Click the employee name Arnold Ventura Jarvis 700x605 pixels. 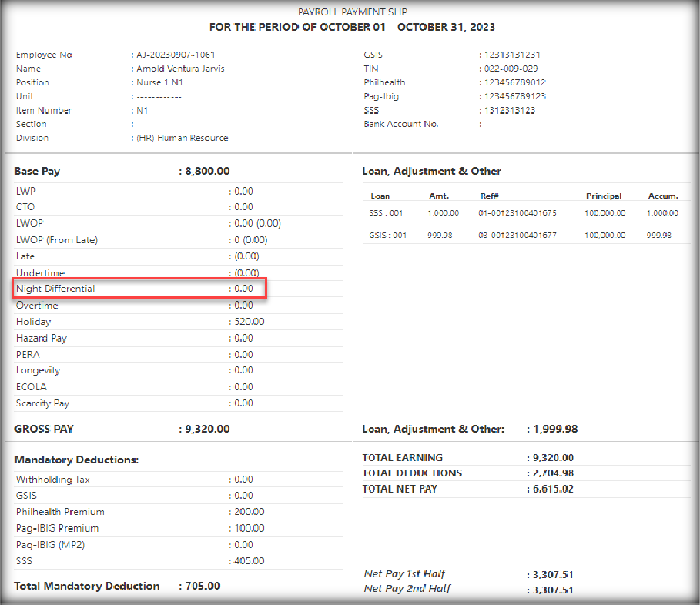coord(180,69)
